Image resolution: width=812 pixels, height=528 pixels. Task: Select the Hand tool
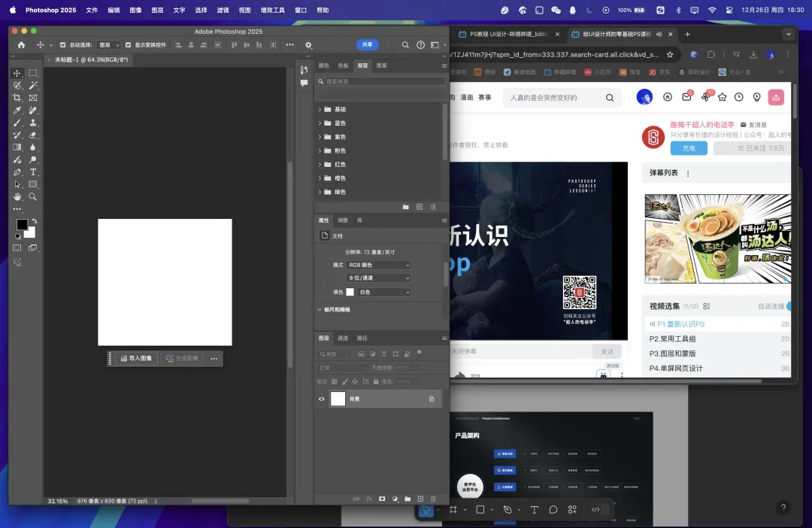click(17, 196)
